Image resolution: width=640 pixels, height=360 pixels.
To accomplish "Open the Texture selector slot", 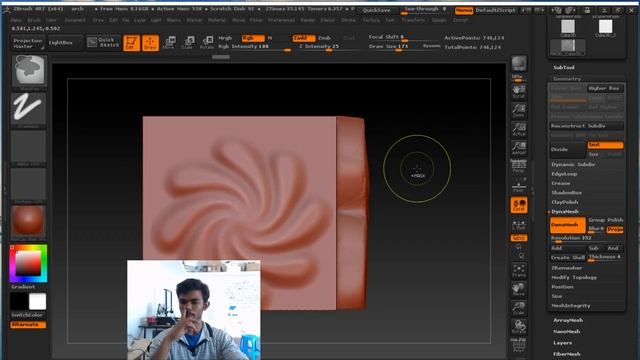I will 28,185.
